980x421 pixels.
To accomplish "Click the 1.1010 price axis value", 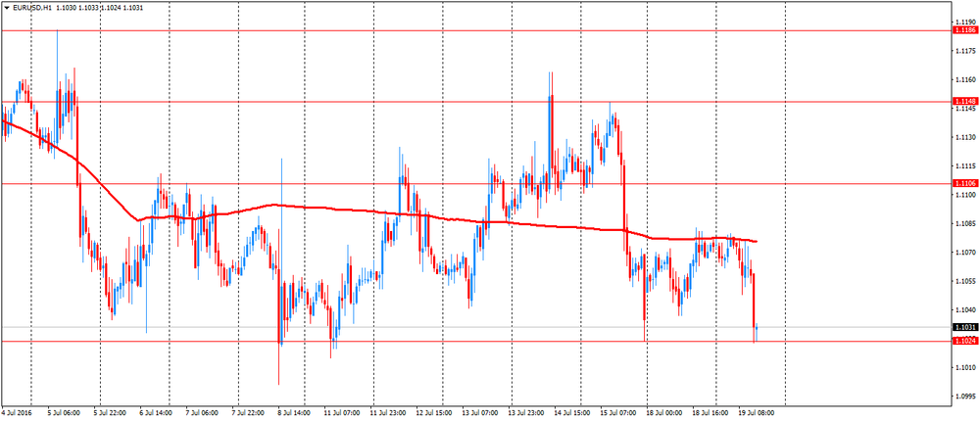I will pyautogui.click(x=963, y=367).
